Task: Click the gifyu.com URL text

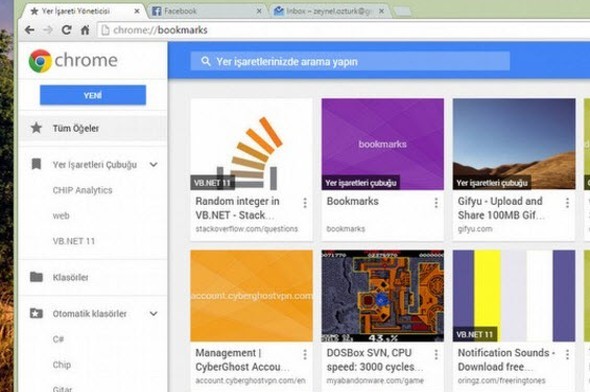Action: click(475, 229)
